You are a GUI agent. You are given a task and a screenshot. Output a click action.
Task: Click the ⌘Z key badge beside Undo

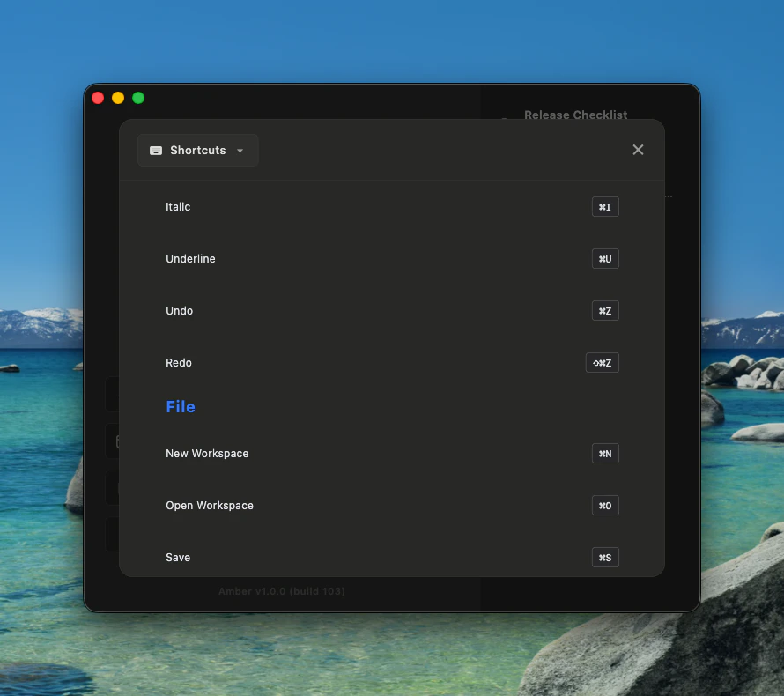605,310
